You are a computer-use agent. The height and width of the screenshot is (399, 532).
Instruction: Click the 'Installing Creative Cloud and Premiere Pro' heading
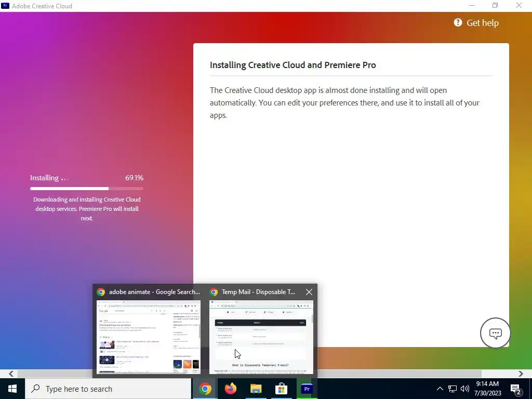[x=293, y=65]
